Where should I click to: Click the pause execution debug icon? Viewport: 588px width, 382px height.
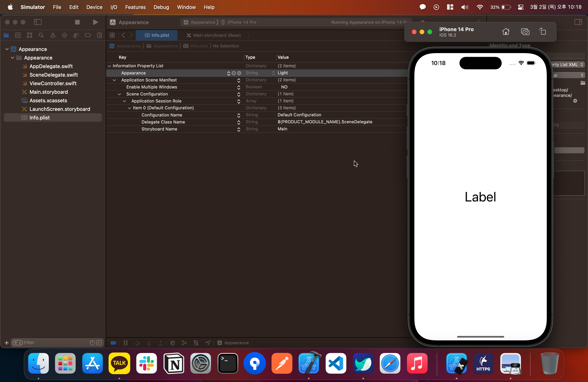point(125,343)
